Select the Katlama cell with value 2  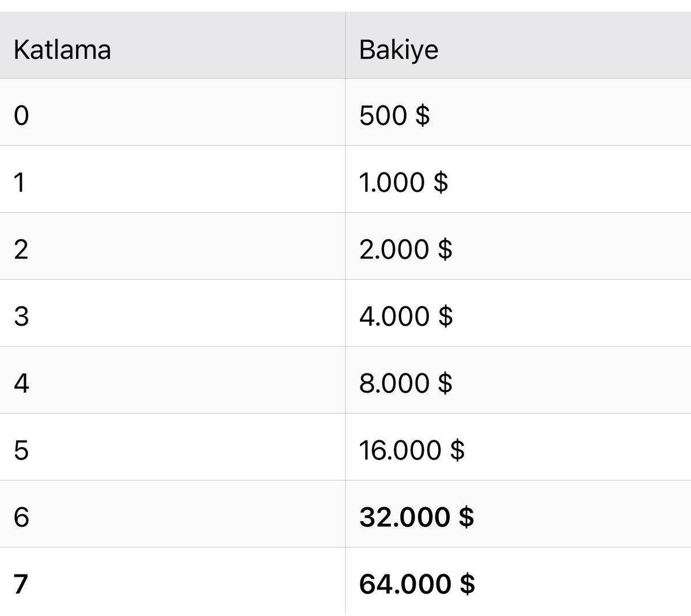[x=173, y=246]
